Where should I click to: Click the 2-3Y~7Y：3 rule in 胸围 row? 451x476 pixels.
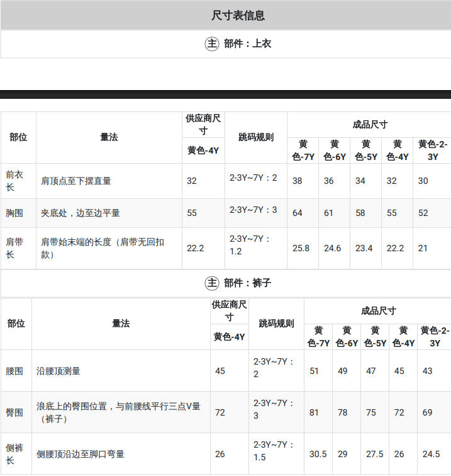253,210
